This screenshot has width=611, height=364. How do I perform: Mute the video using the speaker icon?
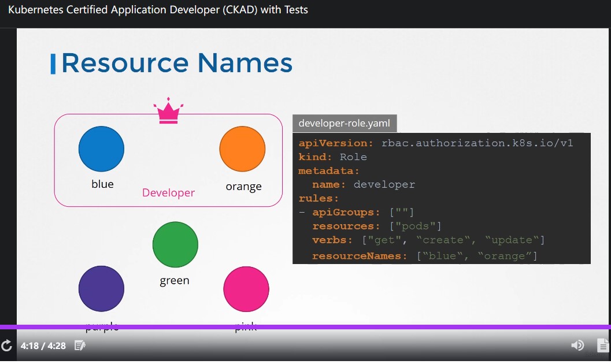point(577,345)
